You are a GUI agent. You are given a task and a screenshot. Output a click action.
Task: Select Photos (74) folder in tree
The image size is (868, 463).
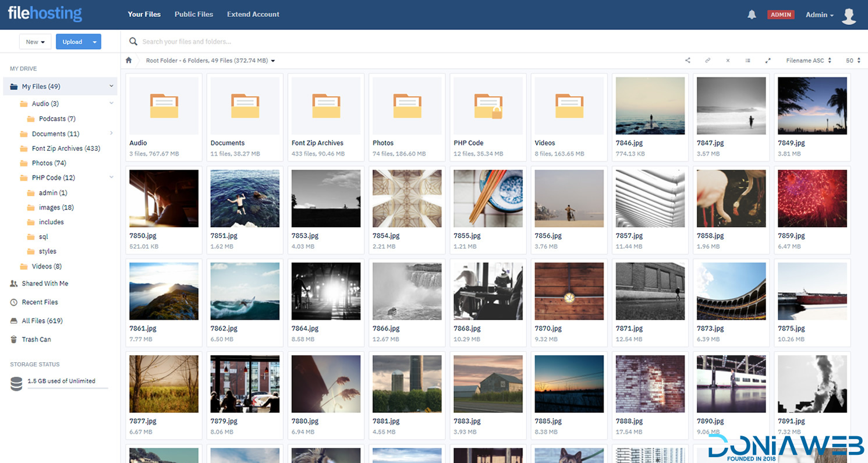49,163
